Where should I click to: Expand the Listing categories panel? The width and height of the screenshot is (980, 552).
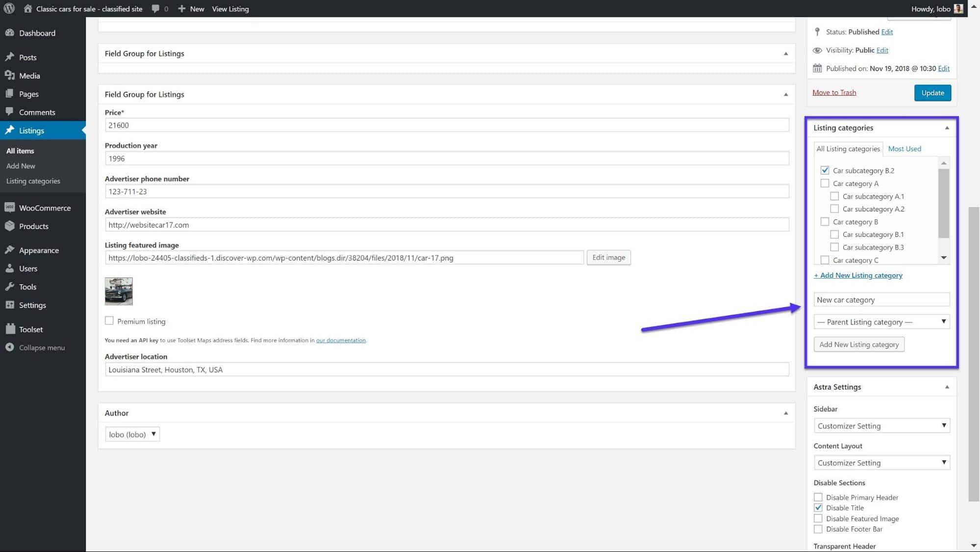(947, 128)
